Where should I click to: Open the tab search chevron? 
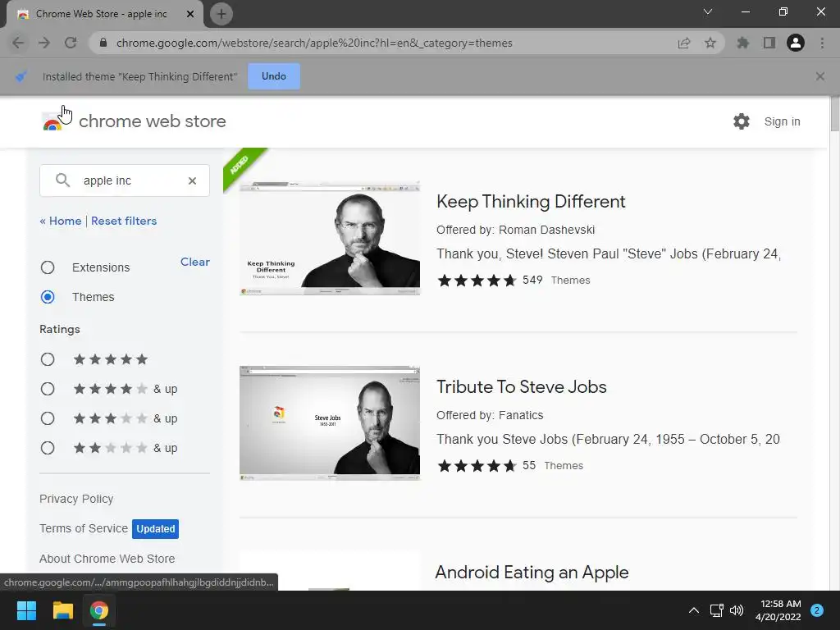708,11
